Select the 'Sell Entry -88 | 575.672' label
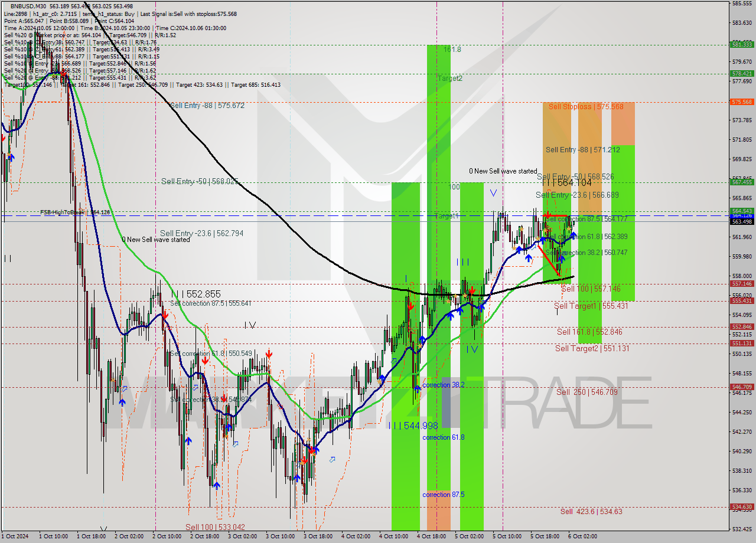Image resolution: width=756 pixels, height=543 pixels. pyautogui.click(x=207, y=105)
